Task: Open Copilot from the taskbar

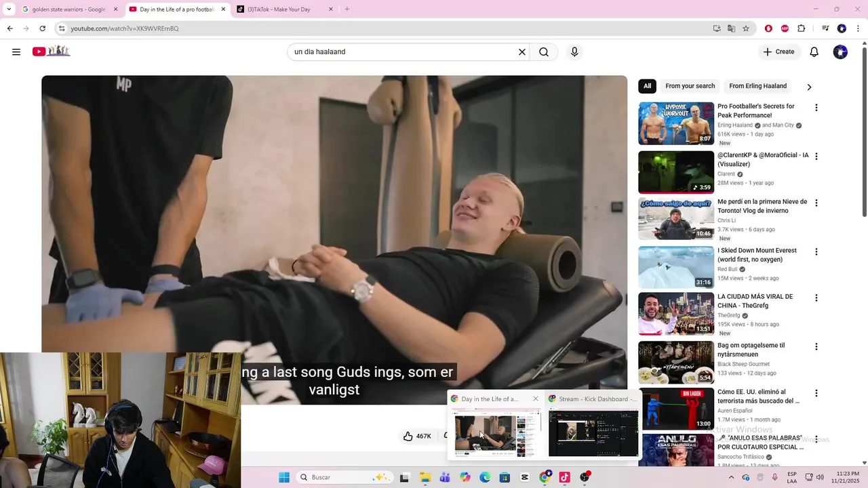Action: pos(465,477)
